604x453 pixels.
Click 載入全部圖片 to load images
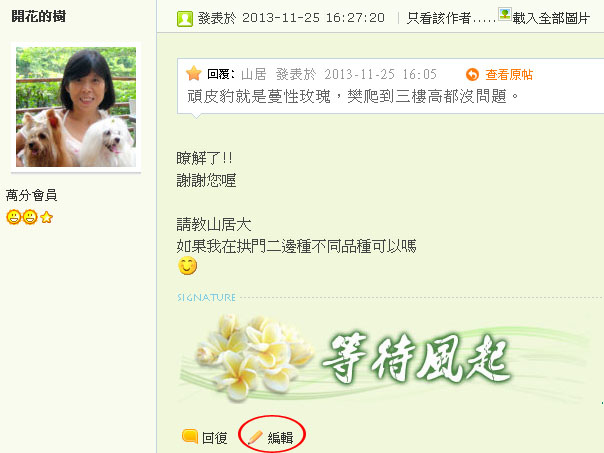(x=550, y=18)
